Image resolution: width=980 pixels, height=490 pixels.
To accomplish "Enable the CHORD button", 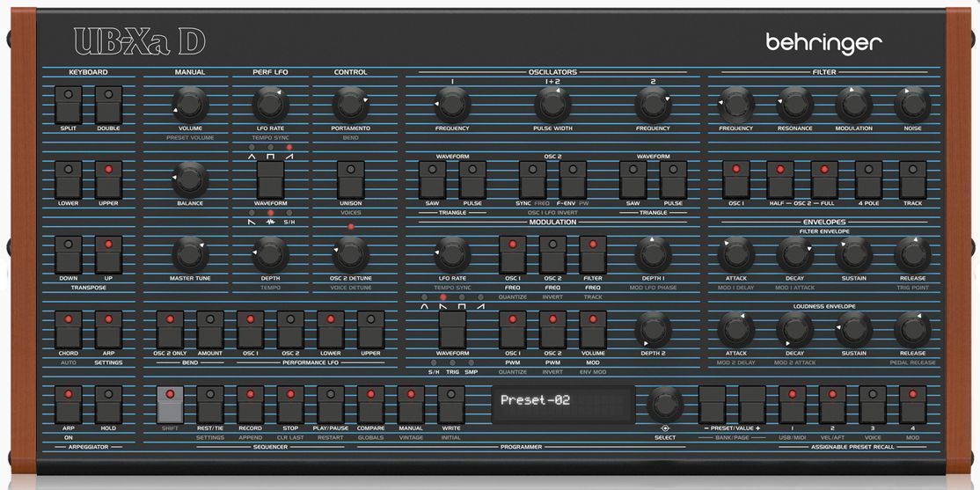I will point(68,329).
